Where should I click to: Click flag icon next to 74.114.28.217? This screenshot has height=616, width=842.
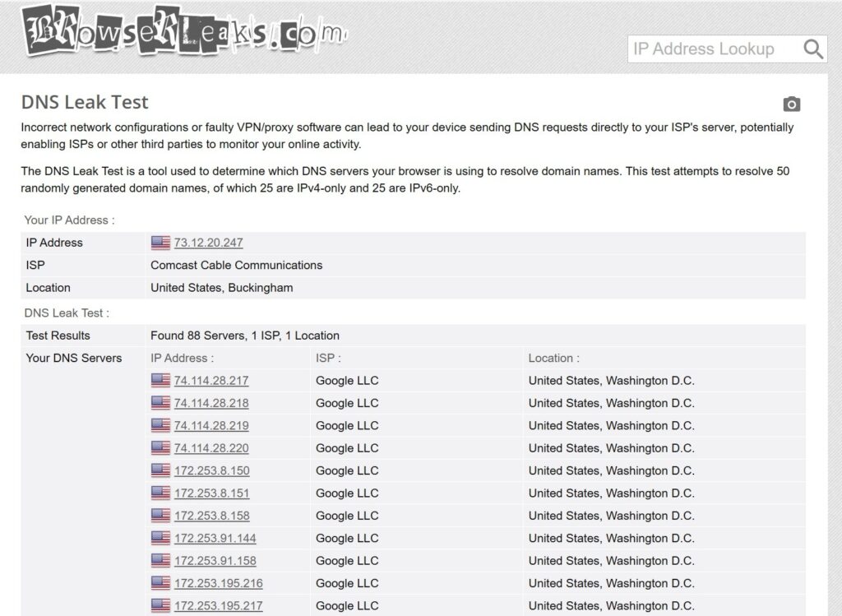point(160,381)
